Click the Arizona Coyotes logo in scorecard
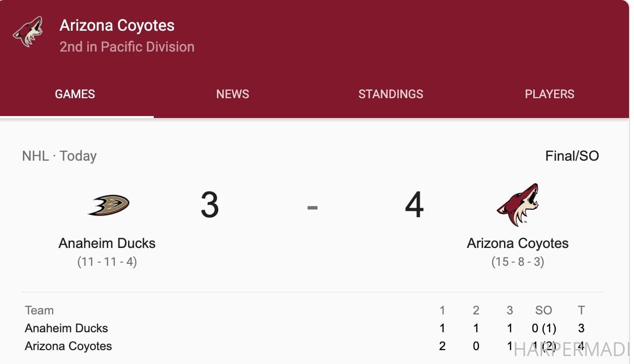 518,204
